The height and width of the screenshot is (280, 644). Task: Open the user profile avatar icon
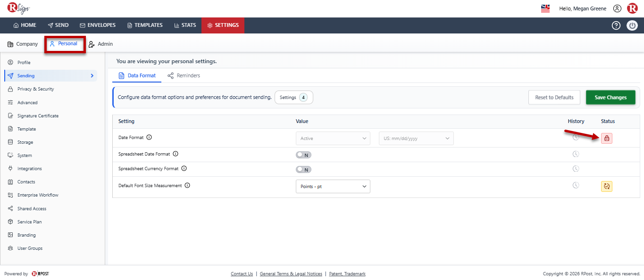pyautogui.click(x=617, y=8)
